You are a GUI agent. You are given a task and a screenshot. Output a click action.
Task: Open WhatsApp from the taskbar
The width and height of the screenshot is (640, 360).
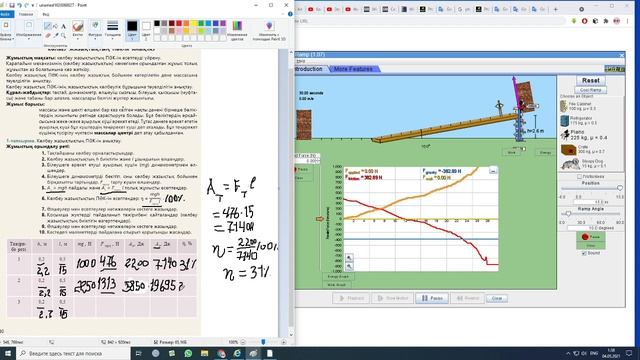pos(188,353)
